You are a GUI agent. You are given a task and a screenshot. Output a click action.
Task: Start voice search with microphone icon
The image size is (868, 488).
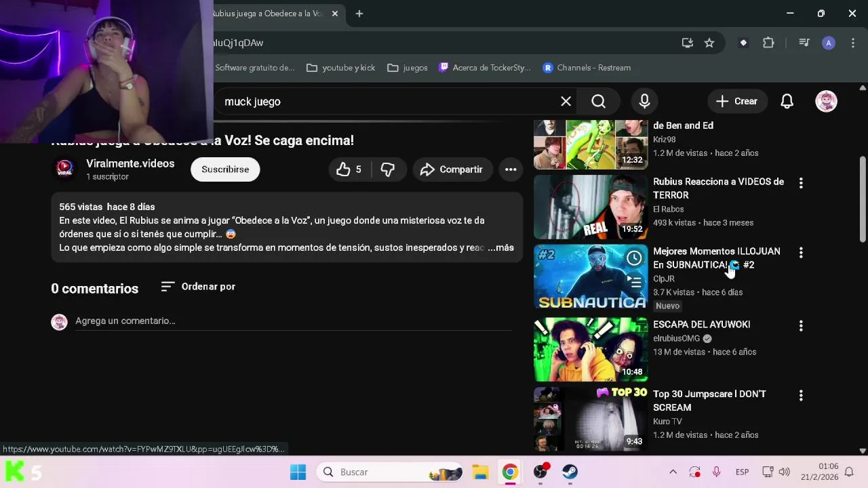click(x=644, y=102)
